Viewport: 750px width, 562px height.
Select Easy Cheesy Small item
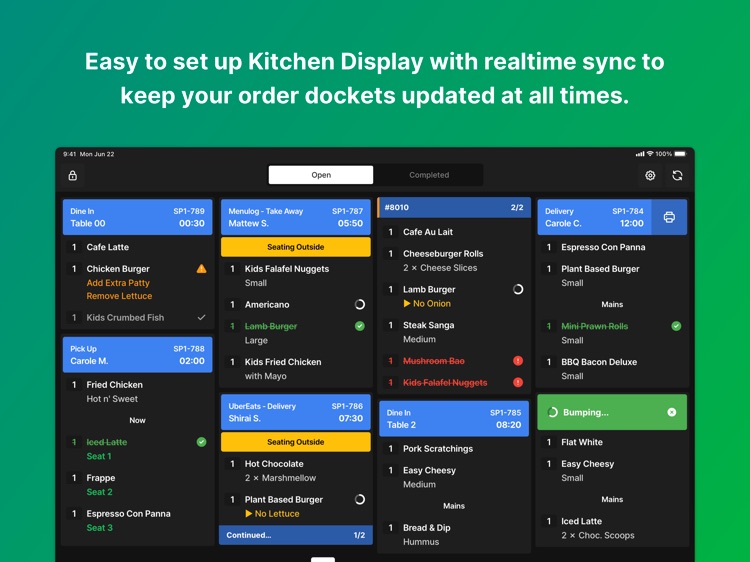pyautogui.click(x=612, y=471)
